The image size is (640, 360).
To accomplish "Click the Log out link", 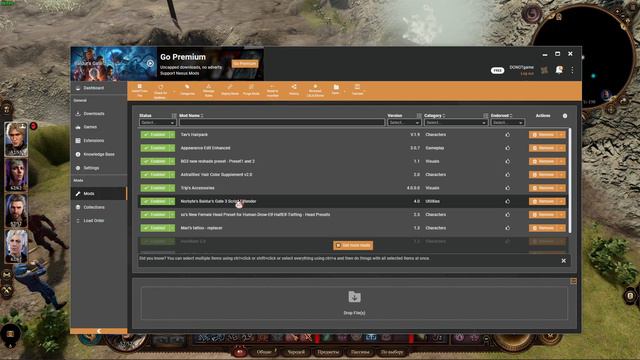I will pyautogui.click(x=527, y=73).
